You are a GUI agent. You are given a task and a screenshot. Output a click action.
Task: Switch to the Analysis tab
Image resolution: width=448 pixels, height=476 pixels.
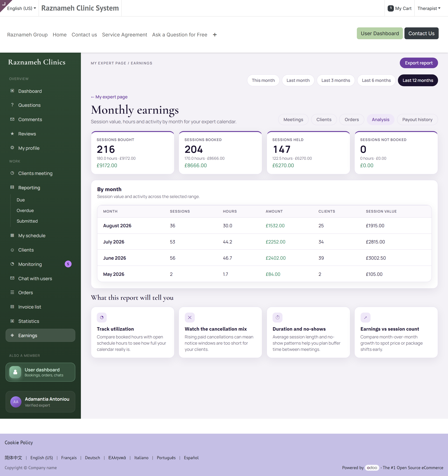click(380, 120)
